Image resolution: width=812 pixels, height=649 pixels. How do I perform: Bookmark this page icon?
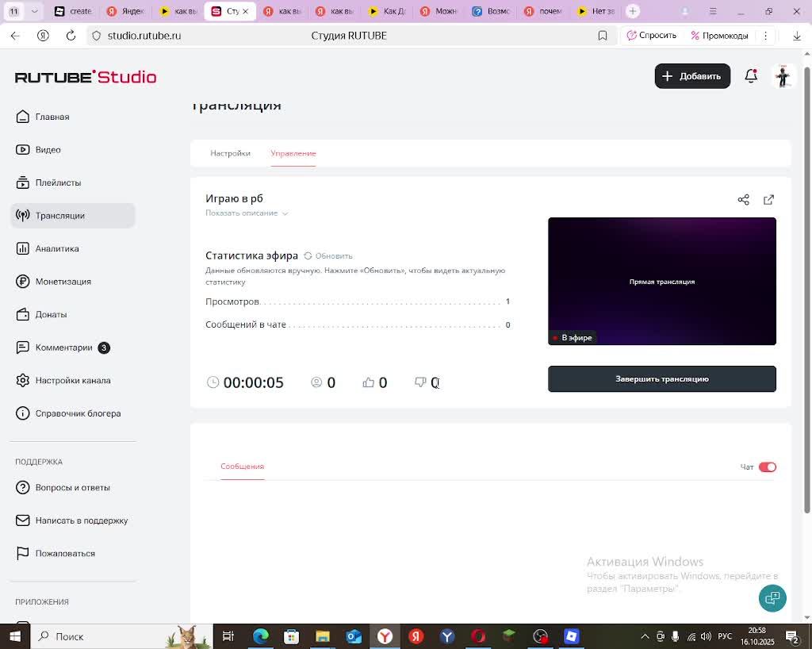603,36
